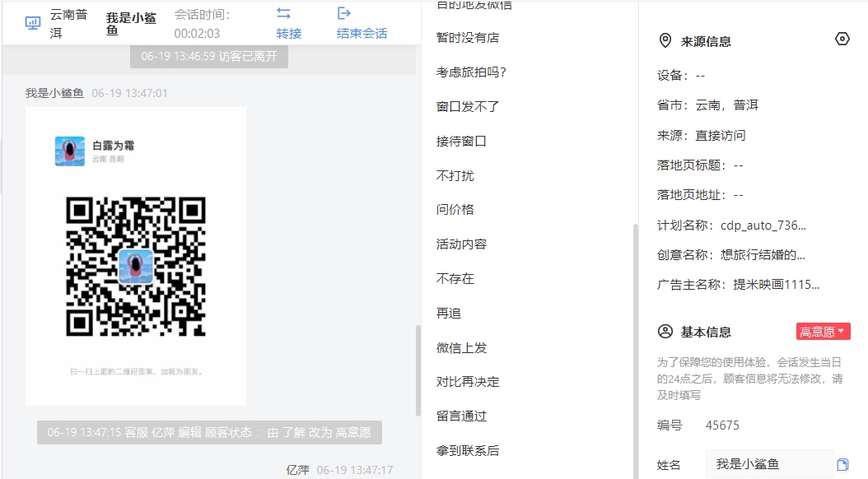Open the hexagon settings icon in 来源信息
Screen dimensions: 868x479
(x=842, y=39)
